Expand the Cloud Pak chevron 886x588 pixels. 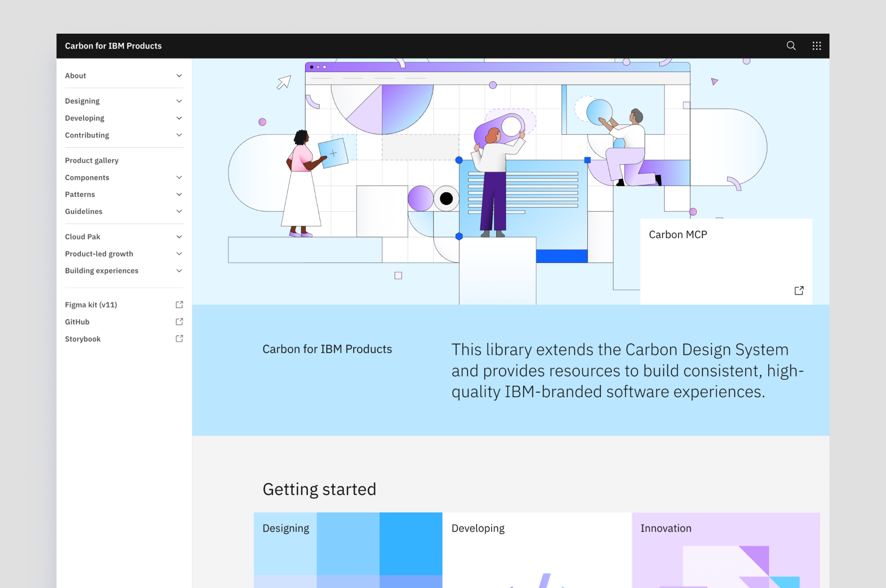click(179, 237)
